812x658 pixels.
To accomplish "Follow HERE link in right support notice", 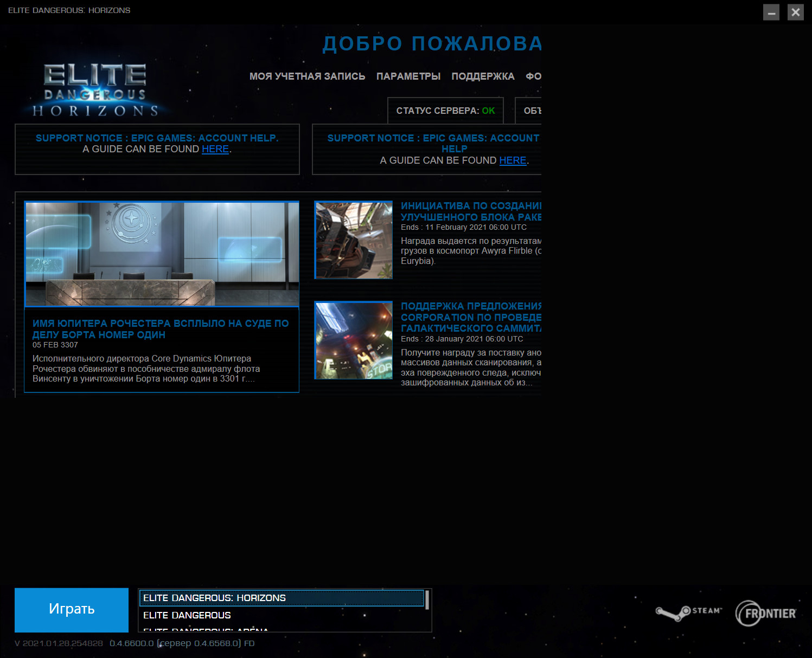I will point(513,160).
